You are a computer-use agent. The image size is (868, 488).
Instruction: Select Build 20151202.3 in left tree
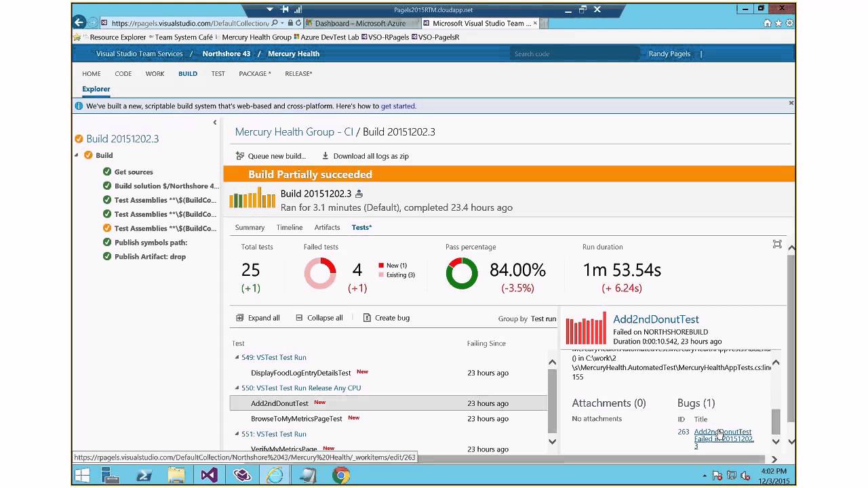(x=123, y=139)
